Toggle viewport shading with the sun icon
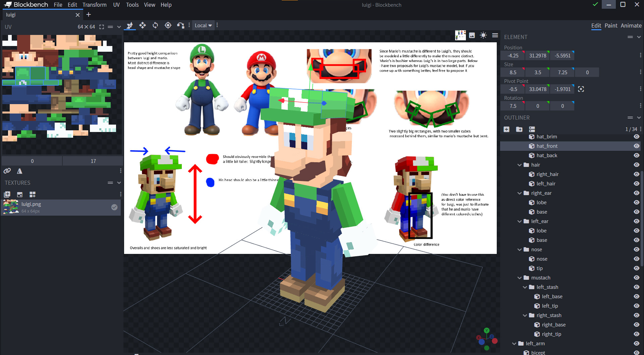Viewport: 644px width, 355px height. pyautogui.click(x=483, y=35)
